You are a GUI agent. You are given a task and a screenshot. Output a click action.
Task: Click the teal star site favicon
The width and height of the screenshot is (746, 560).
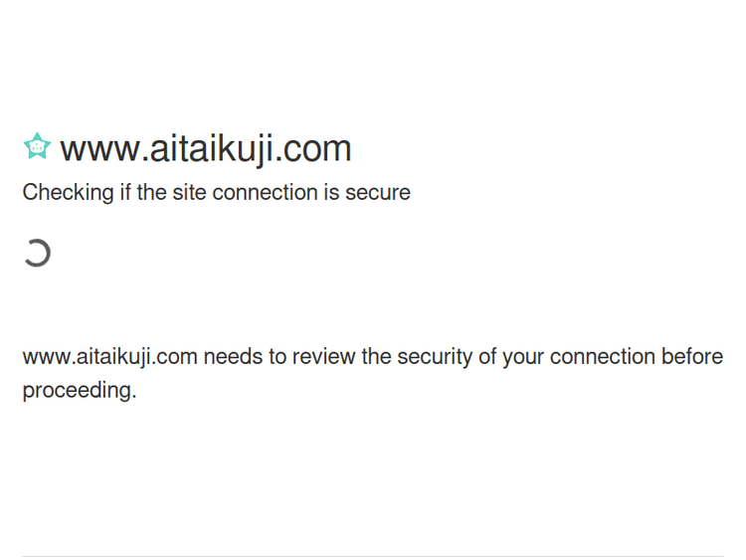(x=37, y=147)
